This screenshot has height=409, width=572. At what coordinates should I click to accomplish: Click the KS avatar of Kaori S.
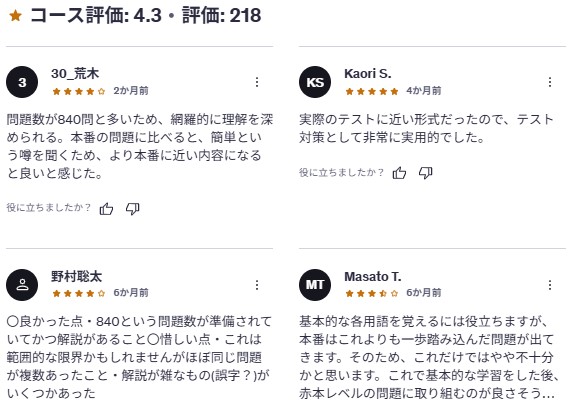(x=315, y=82)
